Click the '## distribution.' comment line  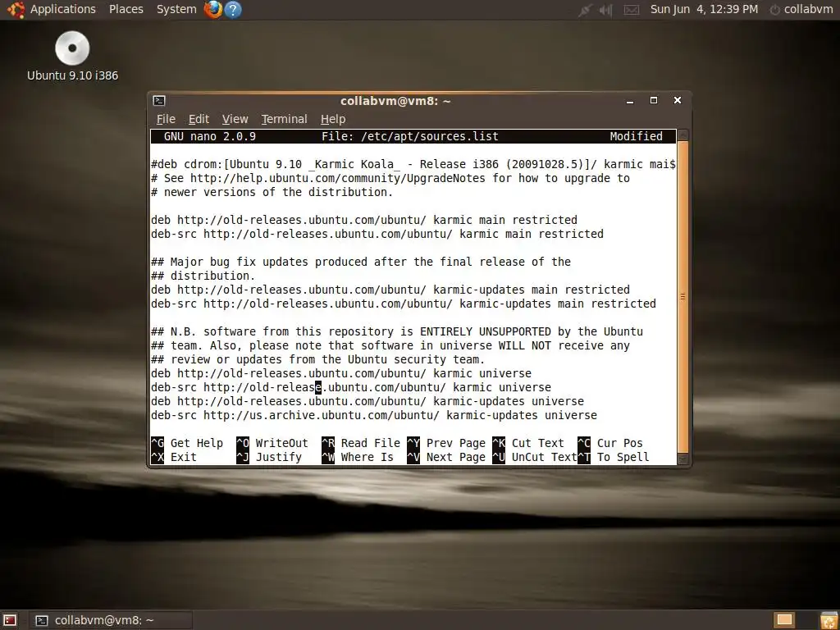coord(203,276)
